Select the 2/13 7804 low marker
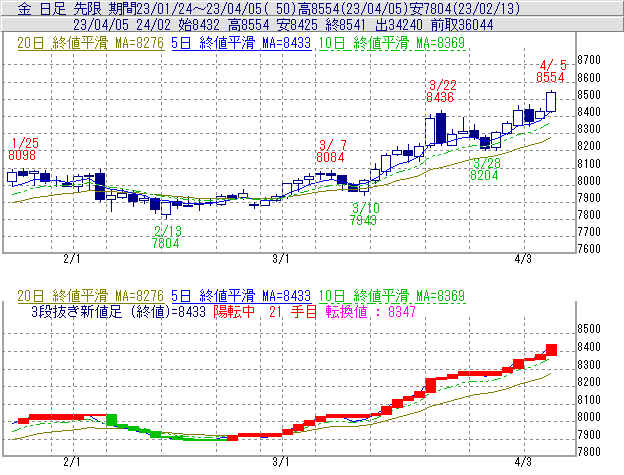Screen dimensions: 624x475 tap(167, 237)
